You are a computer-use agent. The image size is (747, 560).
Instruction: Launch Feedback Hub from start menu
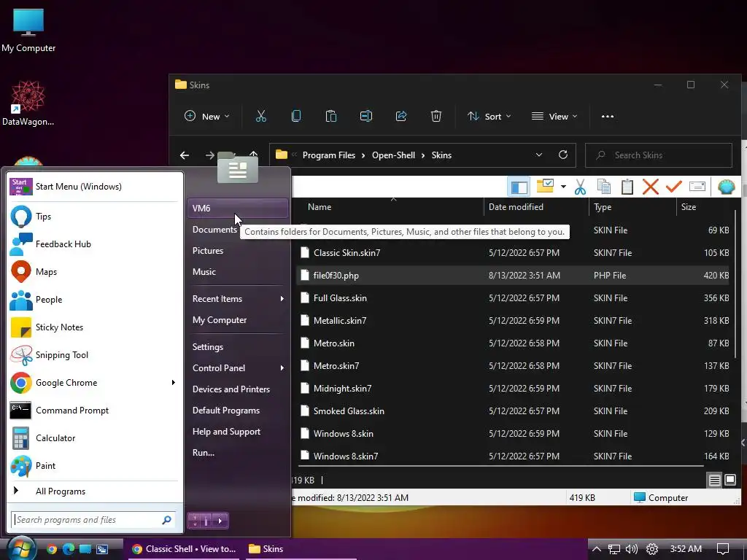click(x=94, y=244)
